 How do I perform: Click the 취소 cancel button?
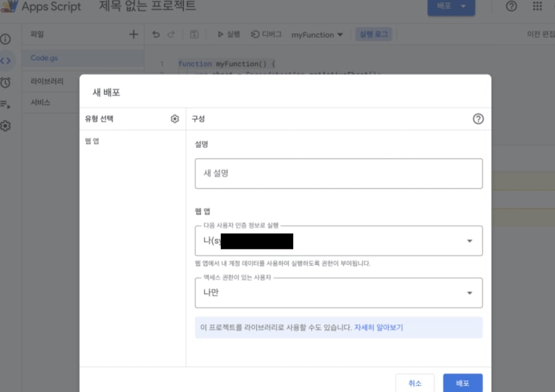click(414, 383)
